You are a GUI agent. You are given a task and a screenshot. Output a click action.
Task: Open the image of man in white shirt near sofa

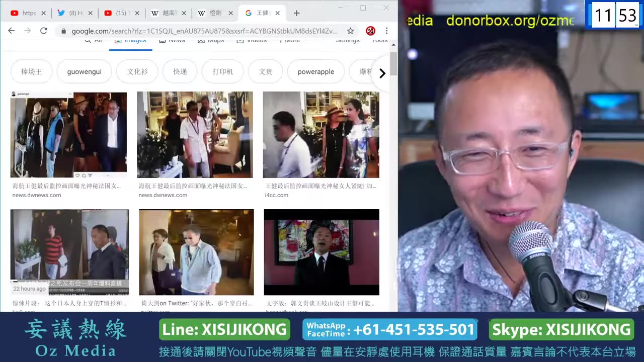click(x=195, y=135)
